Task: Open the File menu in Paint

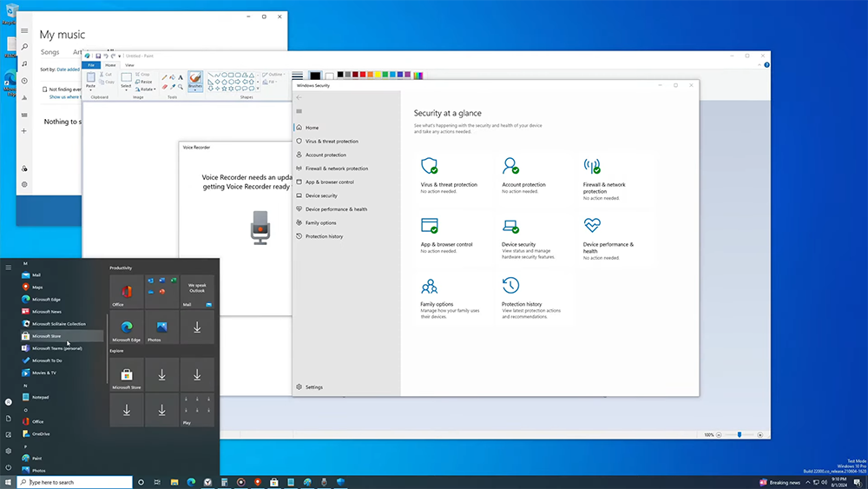Action: tap(89, 65)
